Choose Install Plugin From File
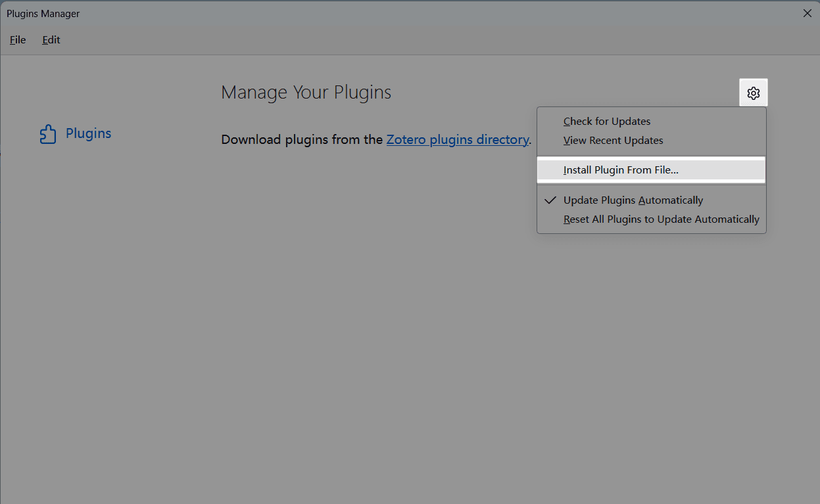The image size is (820, 504). pos(620,170)
